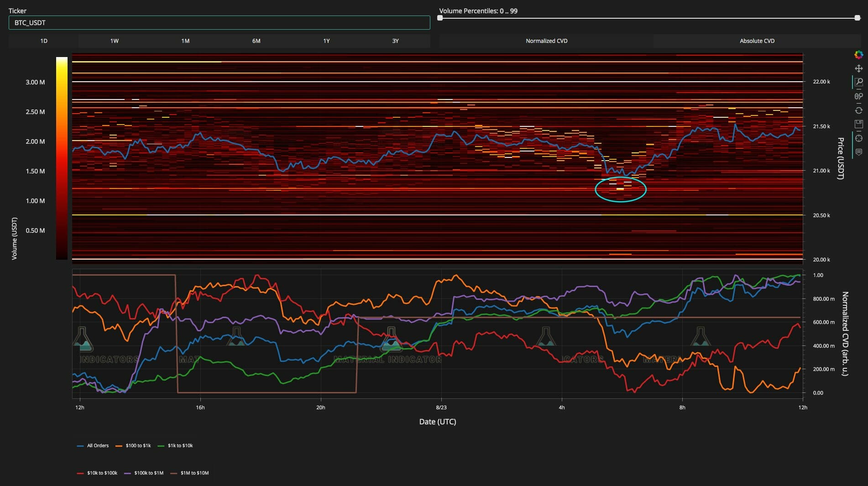
Task: Click the 800.00 m CVD axis label
Action: (x=824, y=299)
